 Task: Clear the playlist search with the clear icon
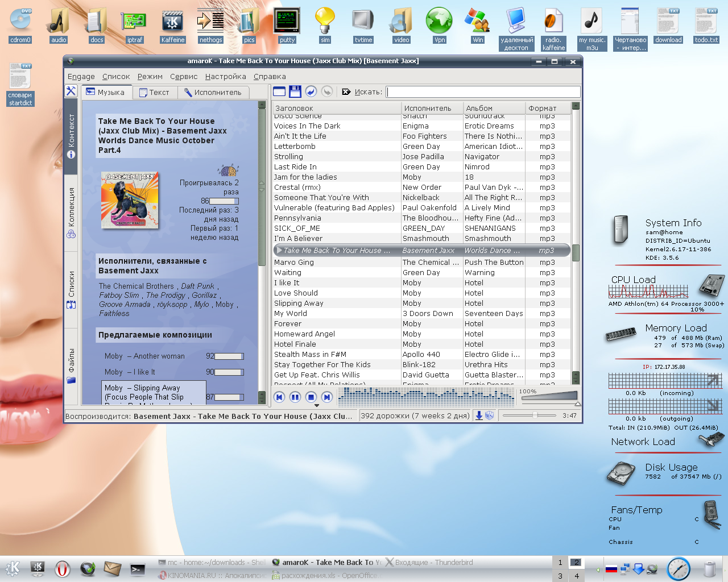(346, 92)
